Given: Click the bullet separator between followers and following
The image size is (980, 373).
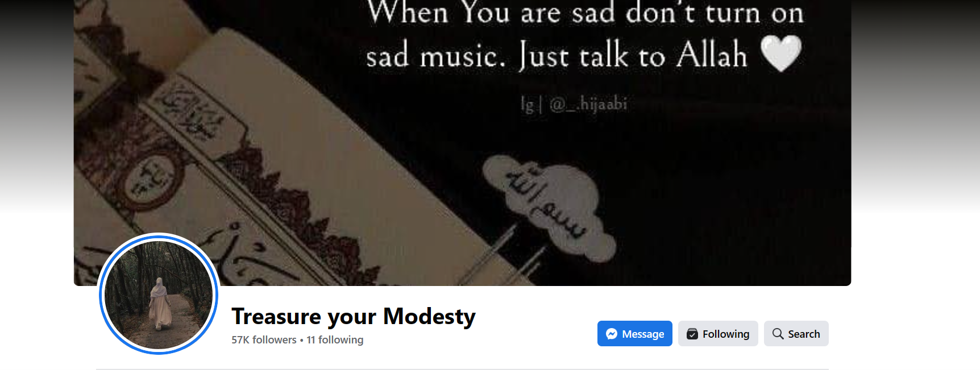Looking at the screenshot, I should tap(301, 340).
